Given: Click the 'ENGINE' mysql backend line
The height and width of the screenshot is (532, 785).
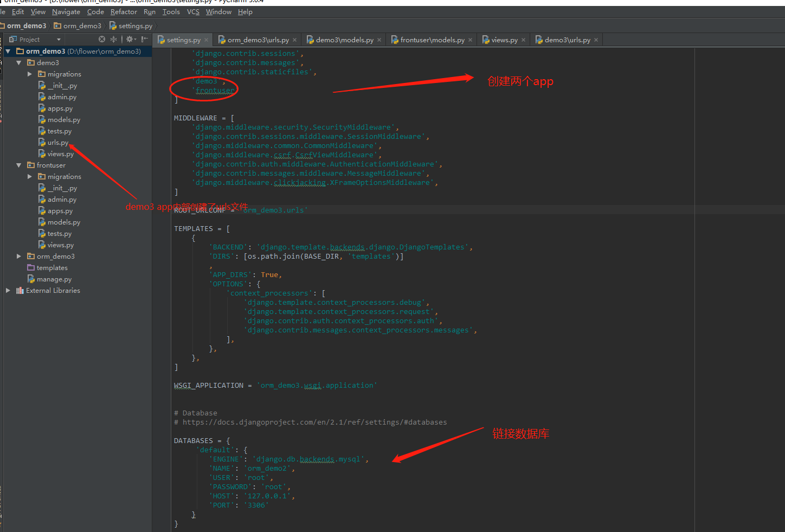Looking at the screenshot, I should point(288,459).
